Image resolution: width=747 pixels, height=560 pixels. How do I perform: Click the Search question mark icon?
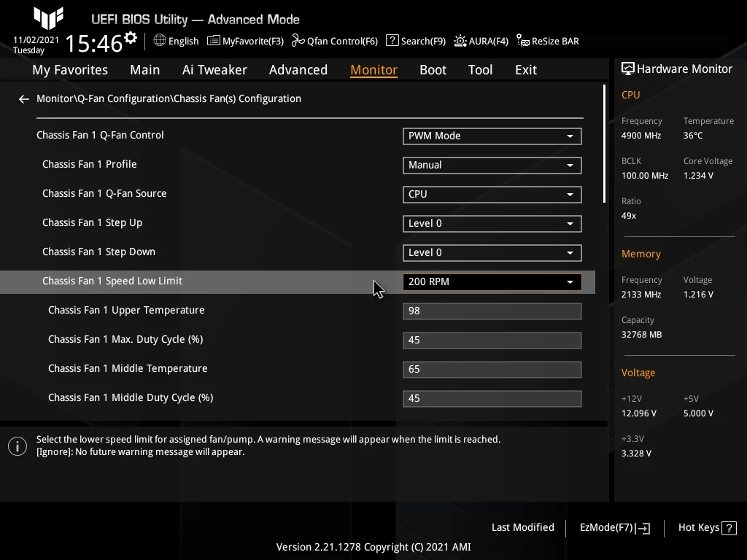point(392,41)
